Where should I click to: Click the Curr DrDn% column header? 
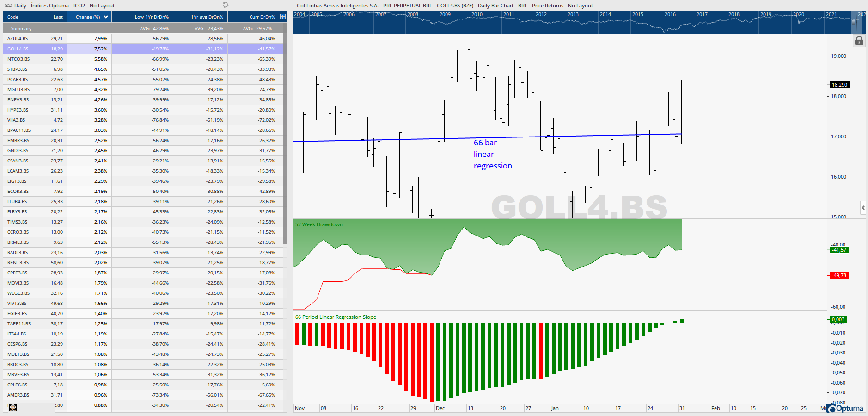tap(262, 17)
